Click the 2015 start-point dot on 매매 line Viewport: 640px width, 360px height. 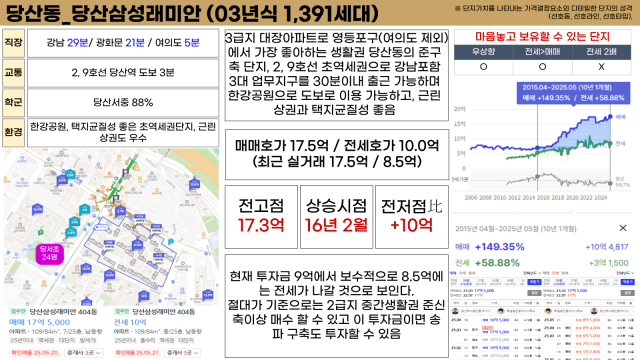coord(538,148)
